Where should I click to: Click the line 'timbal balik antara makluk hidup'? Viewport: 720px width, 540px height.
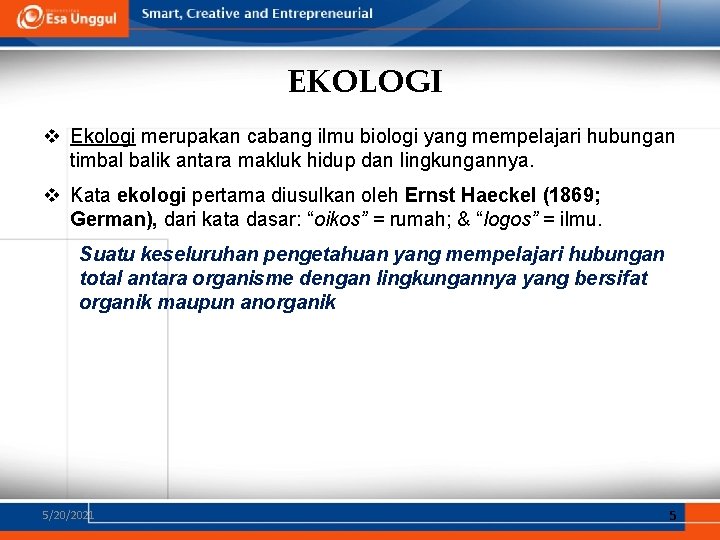(x=213, y=161)
